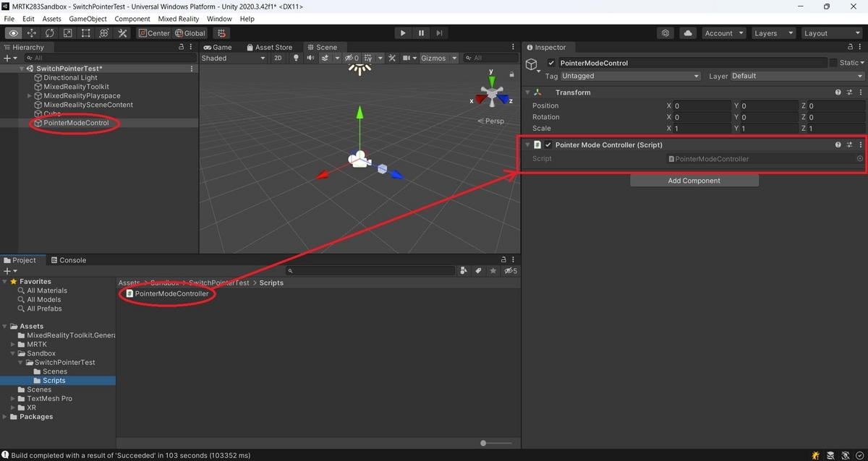Screen dimensions: 868x461
Task: Open the Layout dropdown
Action: point(830,33)
